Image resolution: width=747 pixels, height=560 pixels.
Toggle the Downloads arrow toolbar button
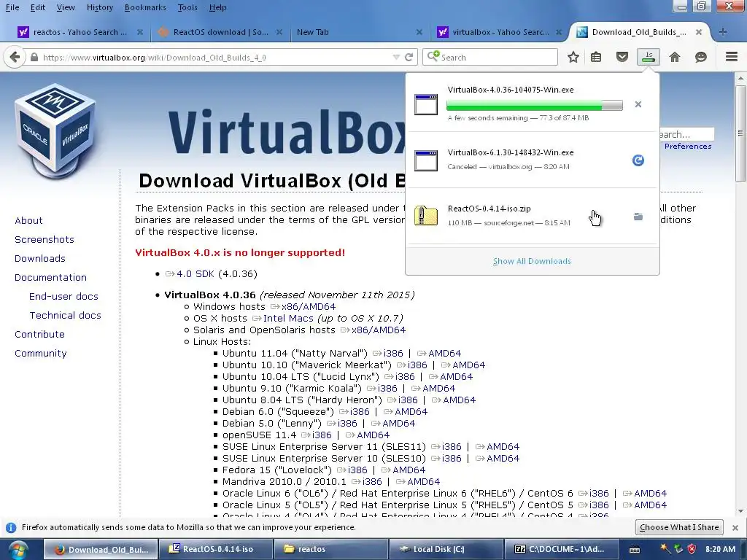tap(649, 57)
